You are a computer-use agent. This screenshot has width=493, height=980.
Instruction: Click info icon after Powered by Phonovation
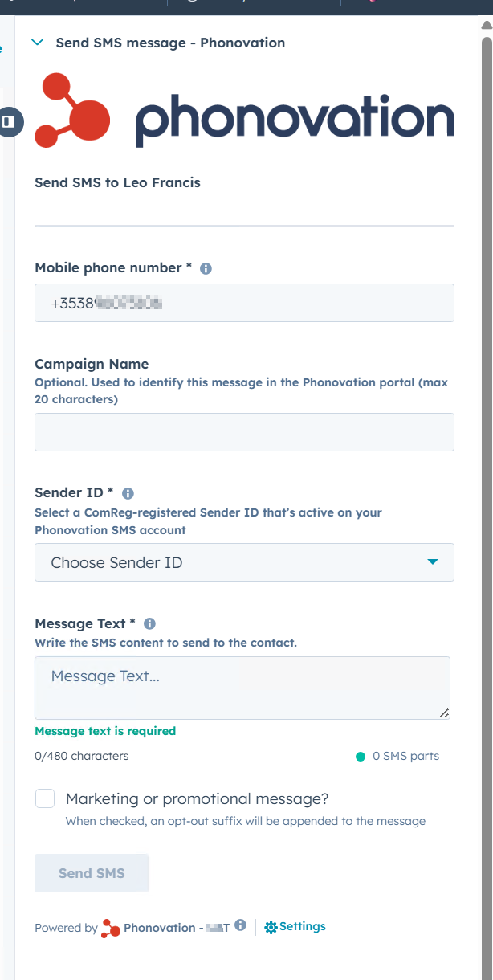pos(240,925)
